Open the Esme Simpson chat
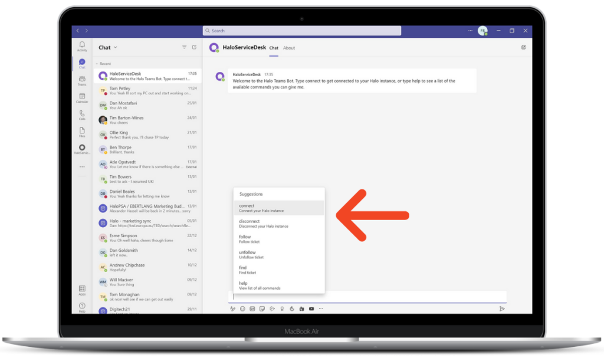Viewport: 604px width, 364px height. [147, 238]
